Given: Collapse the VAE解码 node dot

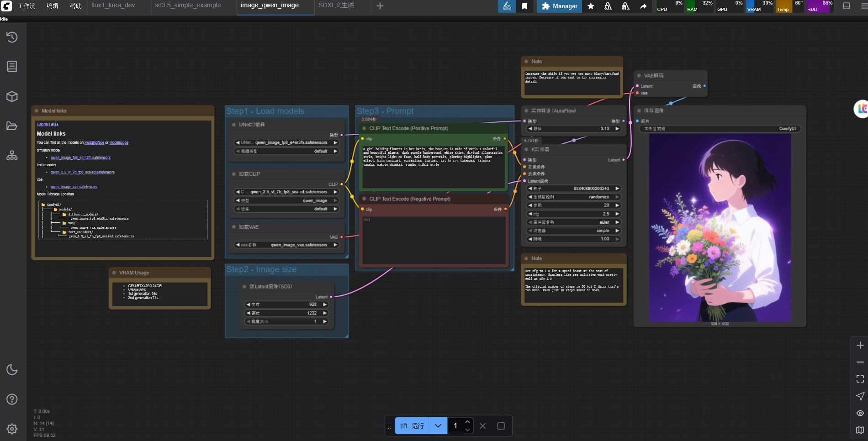Looking at the screenshot, I should [639, 76].
